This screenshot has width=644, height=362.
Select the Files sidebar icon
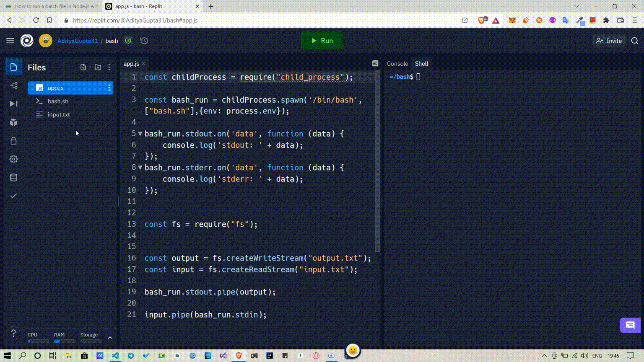(13, 67)
